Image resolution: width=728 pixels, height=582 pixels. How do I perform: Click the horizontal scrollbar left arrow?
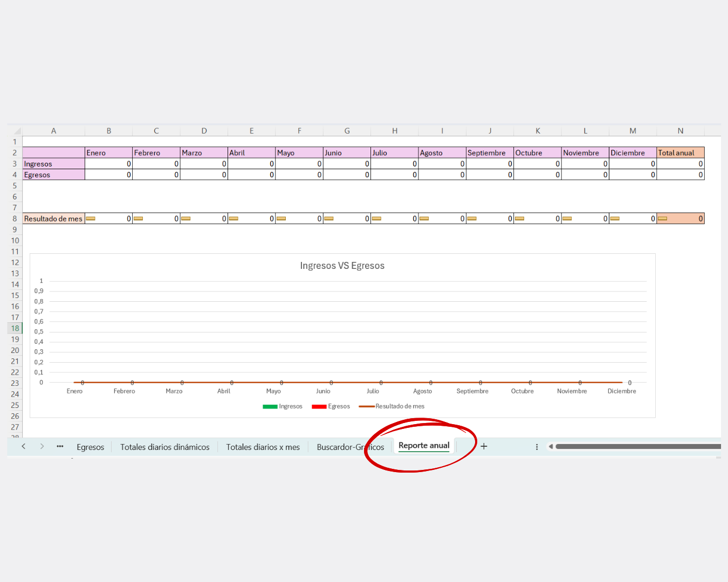click(551, 446)
